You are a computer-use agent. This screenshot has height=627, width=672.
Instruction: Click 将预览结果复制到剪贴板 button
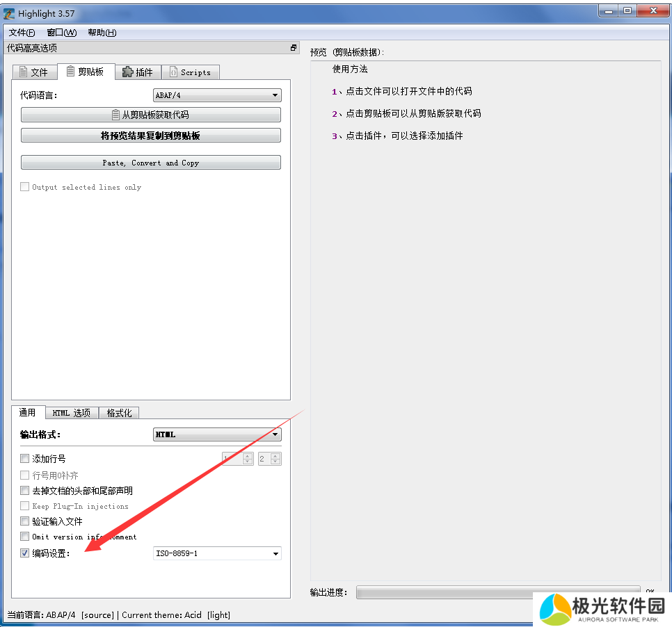pos(151,136)
